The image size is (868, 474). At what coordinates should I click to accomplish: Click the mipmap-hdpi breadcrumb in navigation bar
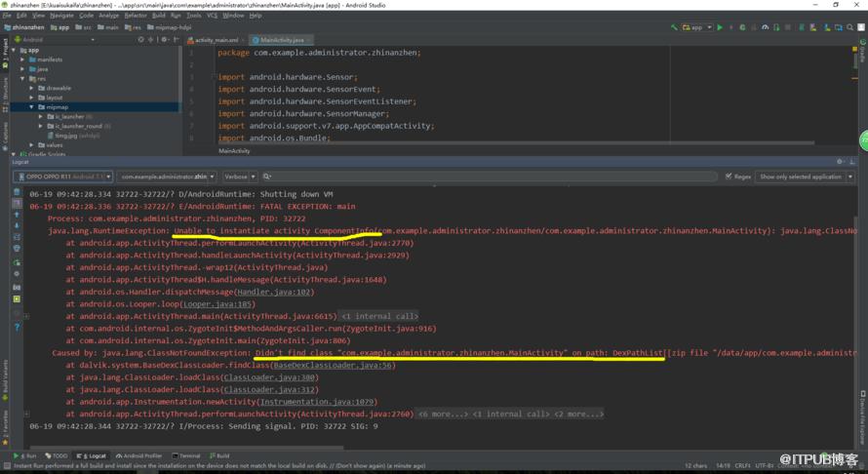coord(169,27)
